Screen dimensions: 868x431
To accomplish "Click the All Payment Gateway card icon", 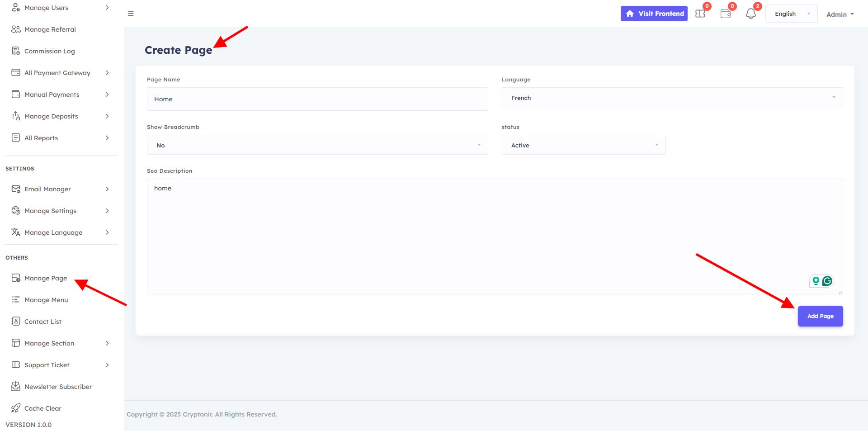I will click(16, 73).
